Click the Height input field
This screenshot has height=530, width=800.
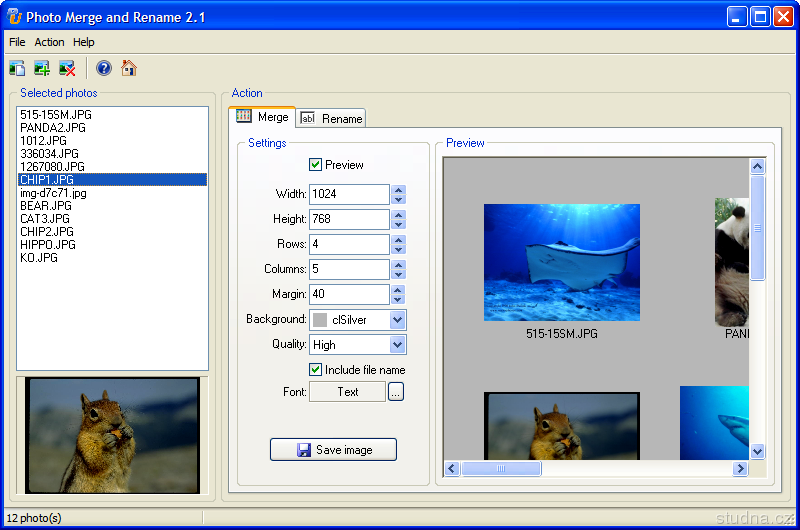click(349, 219)
